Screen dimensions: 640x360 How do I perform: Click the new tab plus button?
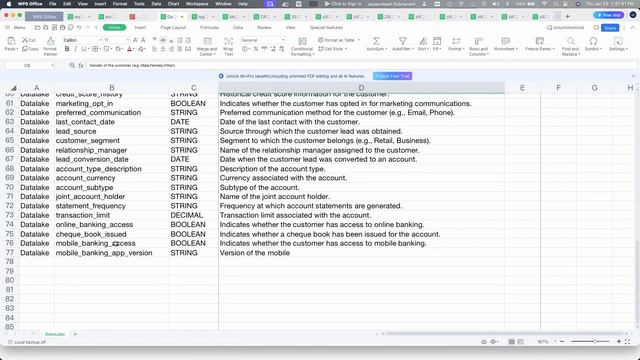pyautogui.click(x=568, y=16)
